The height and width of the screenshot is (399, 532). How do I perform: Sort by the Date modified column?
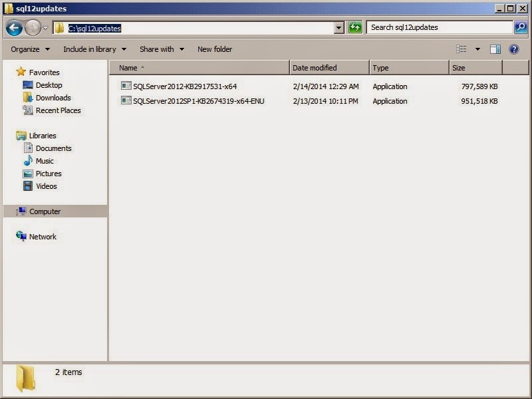[x=329, y=68]
